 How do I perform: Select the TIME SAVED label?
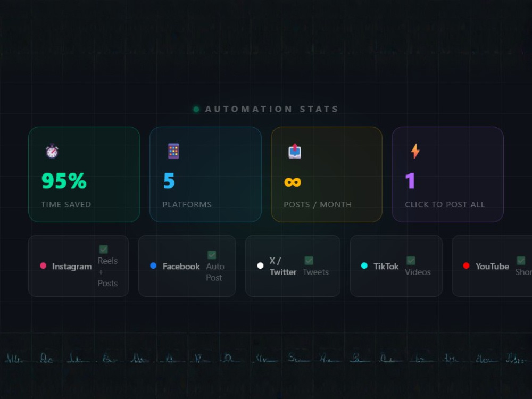pyautogui.click(x=66, y=205)
